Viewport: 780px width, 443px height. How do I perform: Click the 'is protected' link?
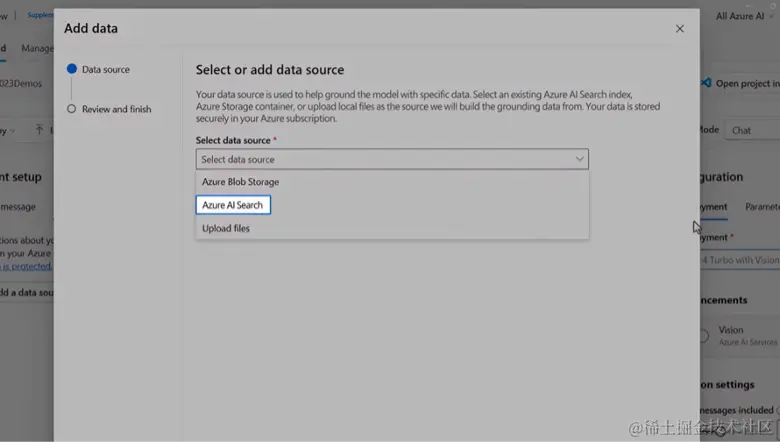coord(26,266)
